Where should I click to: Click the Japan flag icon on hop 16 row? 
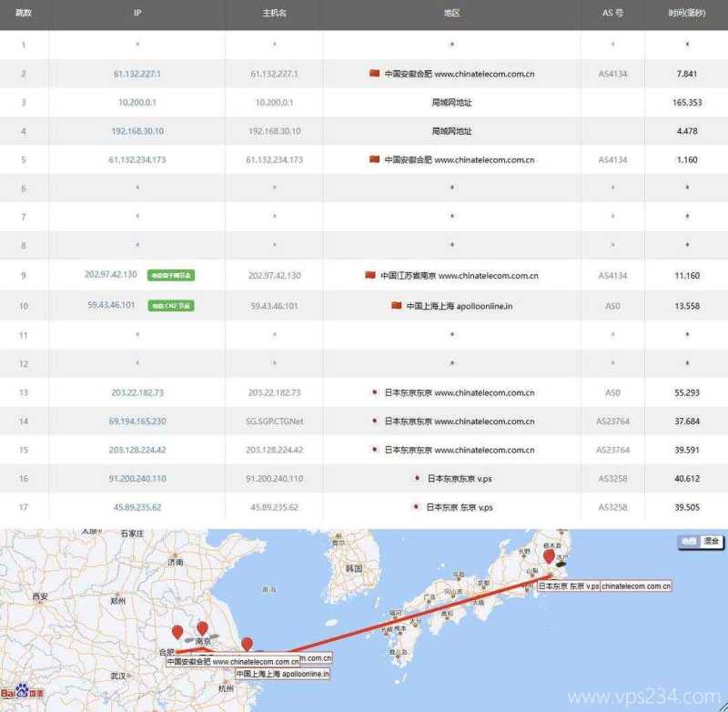tap(417, 478)
